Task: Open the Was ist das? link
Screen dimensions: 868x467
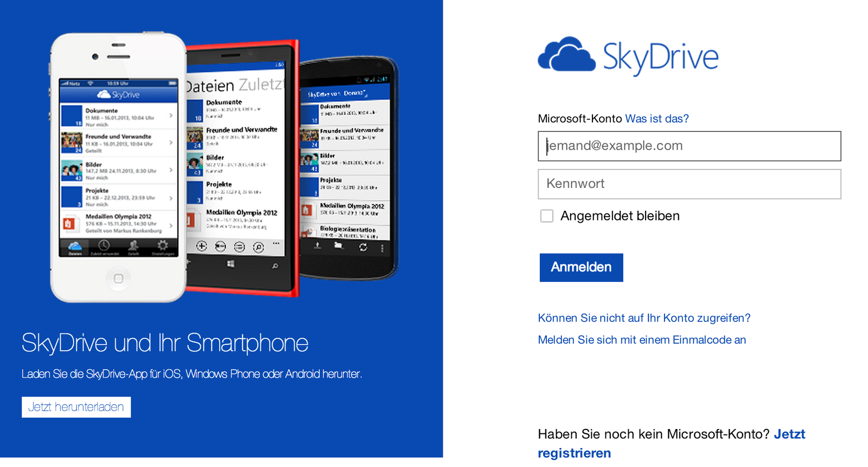Action: tap(657, 118)
